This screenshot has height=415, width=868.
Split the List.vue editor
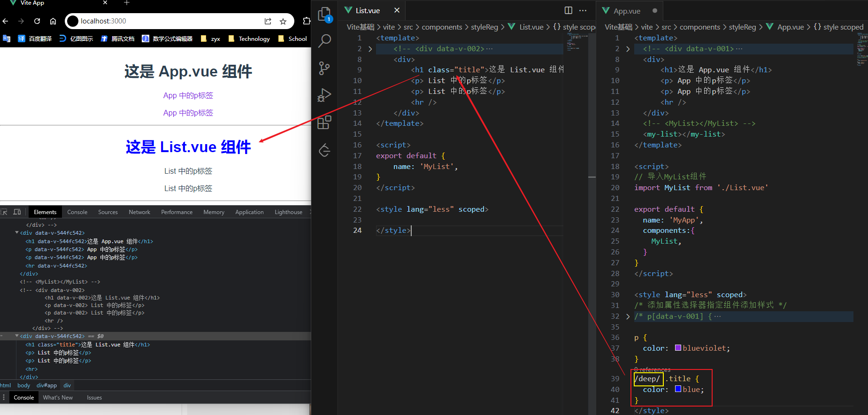point(568,10)
